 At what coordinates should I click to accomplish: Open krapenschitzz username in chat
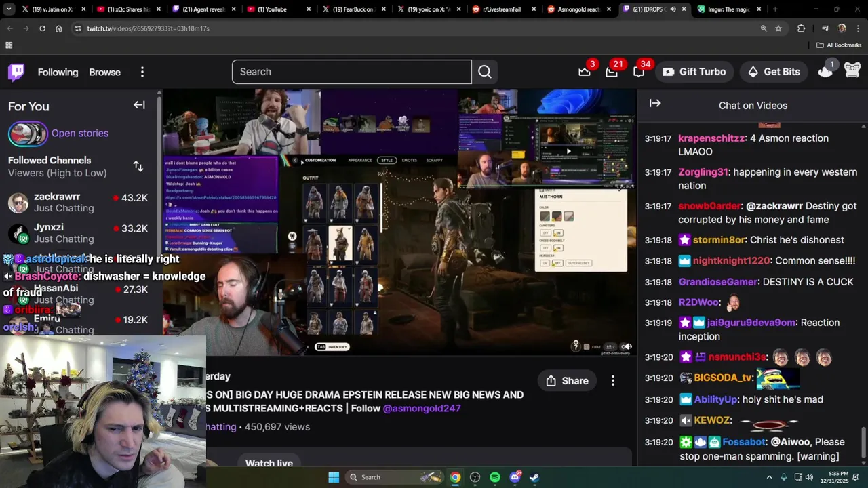tap(711, 138)
